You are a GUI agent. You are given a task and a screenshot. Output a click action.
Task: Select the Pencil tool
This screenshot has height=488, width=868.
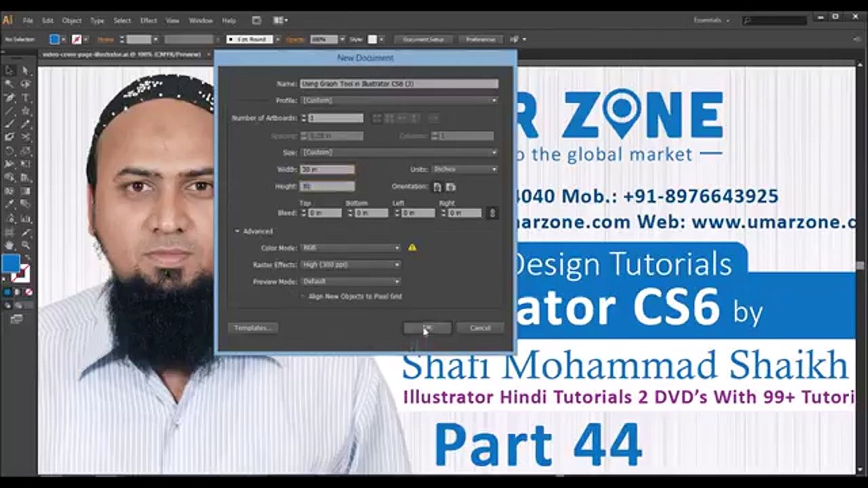[26, 124]
